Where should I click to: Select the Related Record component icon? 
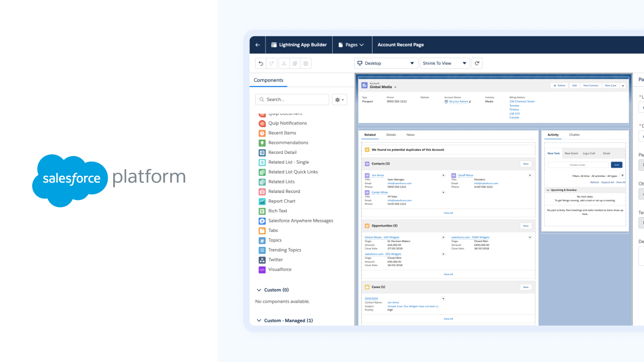[x=262, y=192]
